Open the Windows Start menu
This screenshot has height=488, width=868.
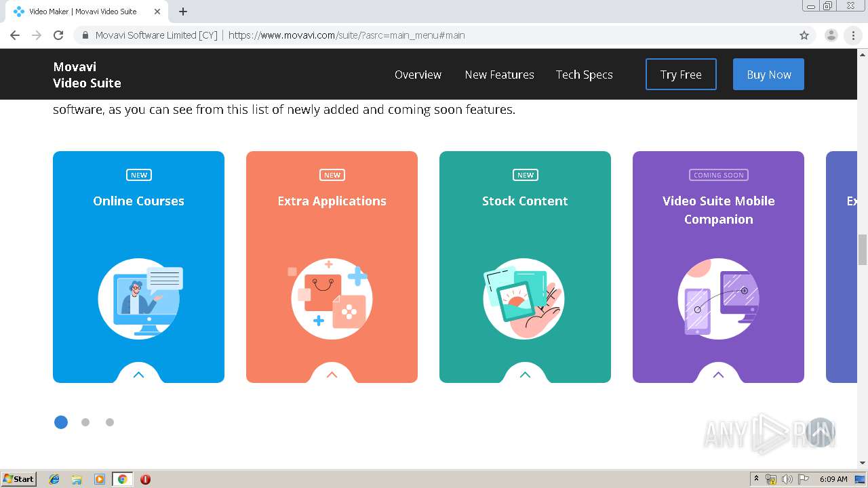[18, 479]
